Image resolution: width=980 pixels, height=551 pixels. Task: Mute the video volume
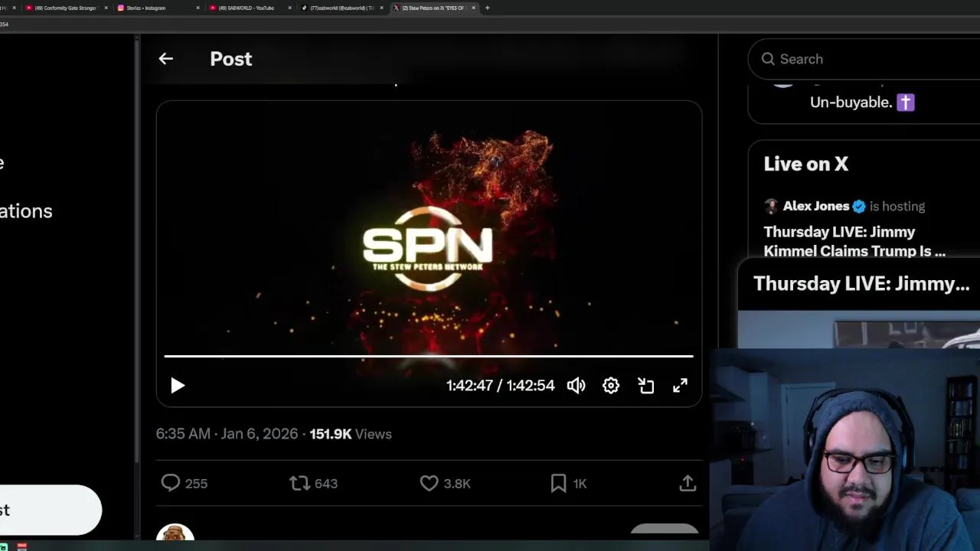point(576,386)
